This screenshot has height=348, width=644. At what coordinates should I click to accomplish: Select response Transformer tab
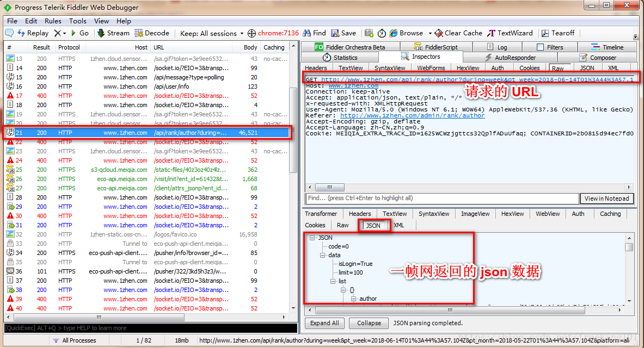[x=321, y=214]
